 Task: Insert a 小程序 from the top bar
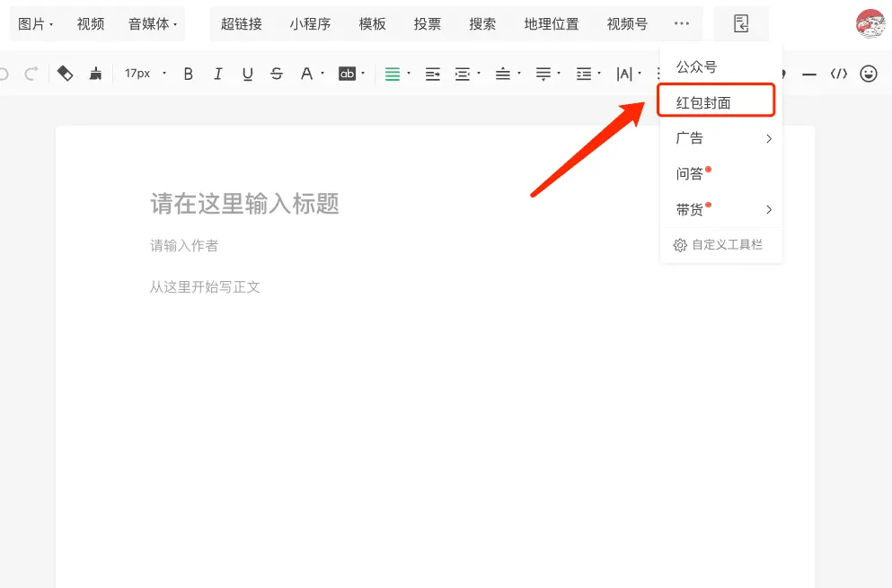[x=310, y=24]
